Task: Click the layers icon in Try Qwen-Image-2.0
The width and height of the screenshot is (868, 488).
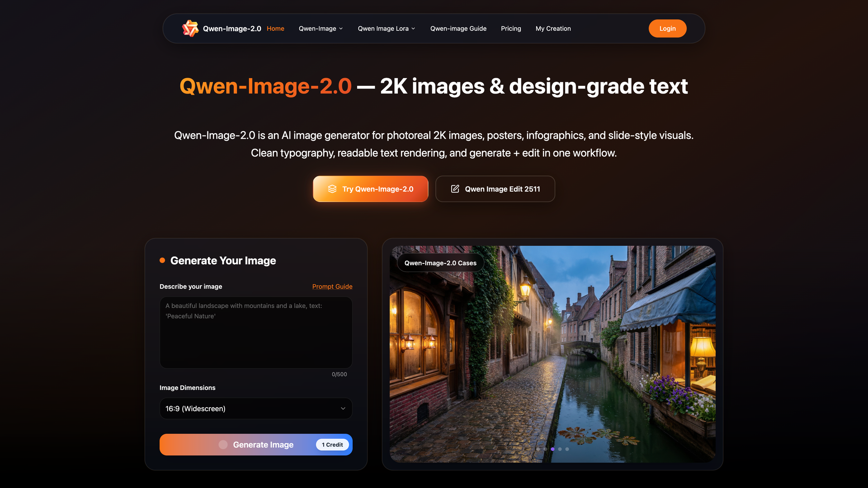Action: (332, 189)
